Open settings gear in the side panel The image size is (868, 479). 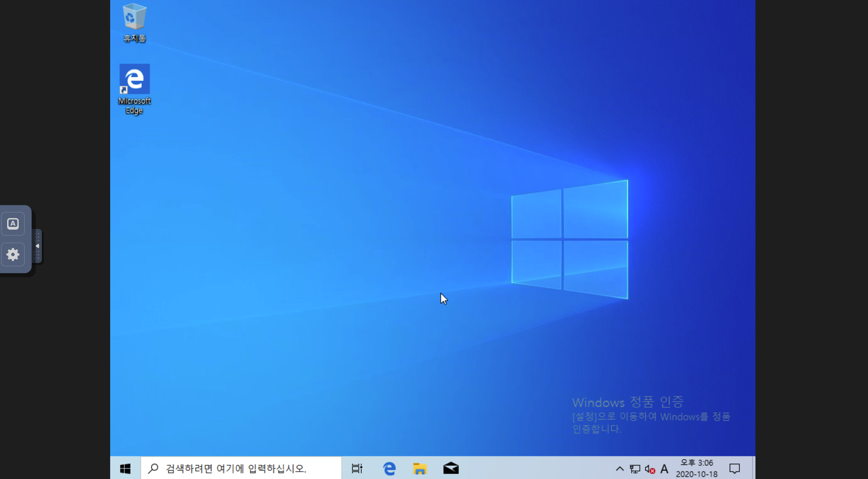click(x=13, y=254)
